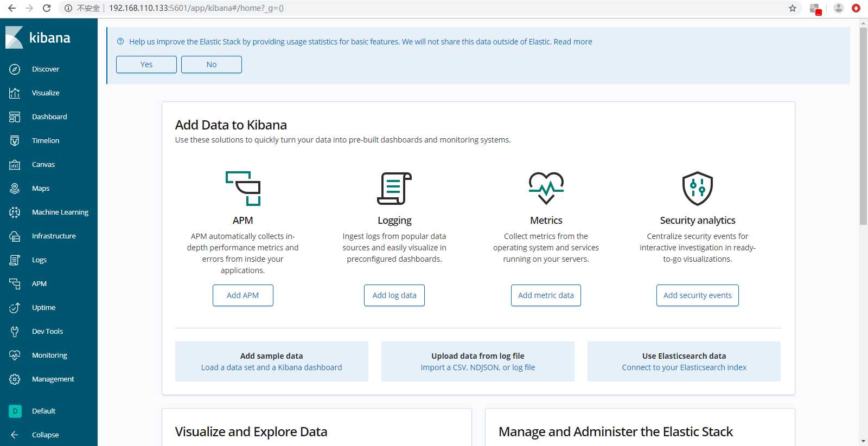
Task: Click the Uptime menu label
Action: coord(43,308)
